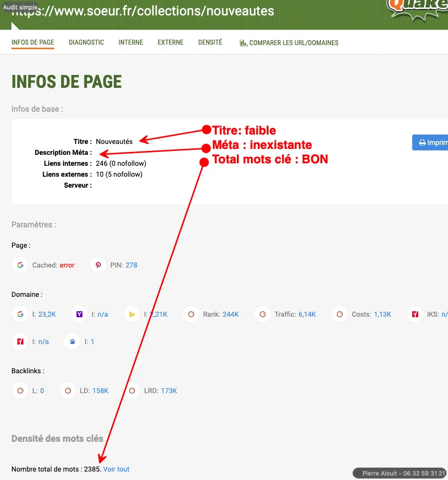Image resolution: width=448 pixels, height=480 pixels.
Task: Click the purple Yahoo index icon
Action: click(x=79, y=314)
